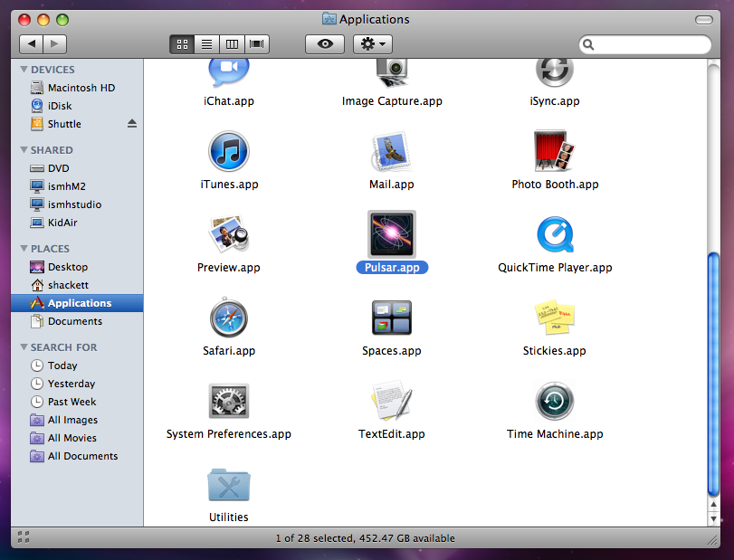The height and width of the screenshot is (560, 734).
Task: Click the "QuickTime Player.app" file name label
Action: (x=555, y=267)
